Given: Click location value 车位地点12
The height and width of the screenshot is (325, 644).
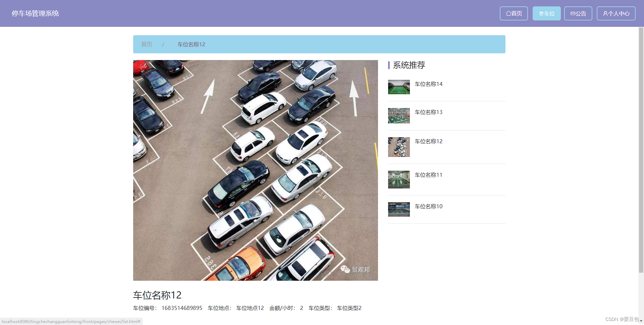Looking at the screenshot, I should point(250,308).
